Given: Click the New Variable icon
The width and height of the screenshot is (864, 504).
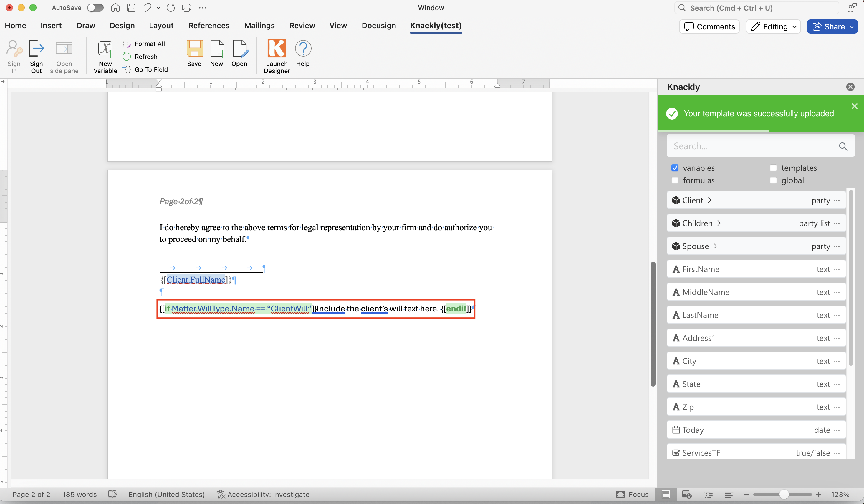Looking at the screenshot, I should 105,49.
